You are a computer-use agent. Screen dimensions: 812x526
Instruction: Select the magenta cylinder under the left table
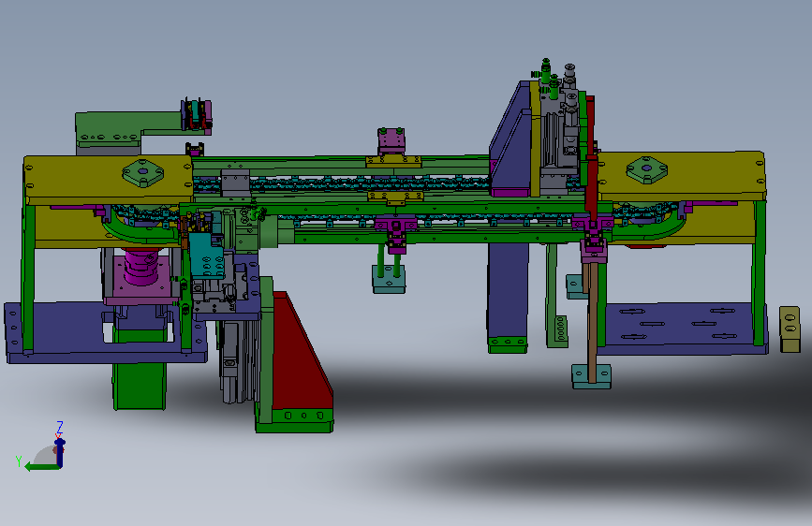click(x=141, y=267)
